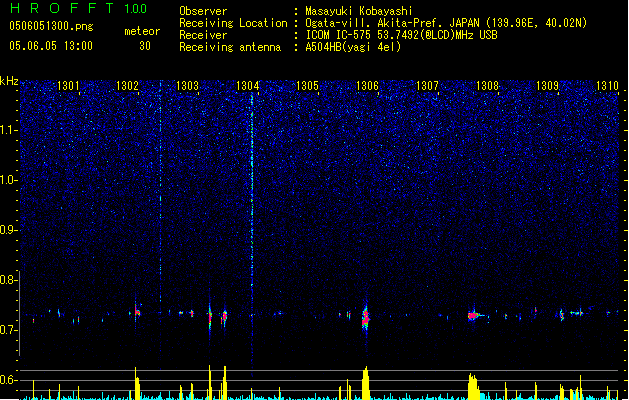This screenshot has width=629, height=400.
Task: Click the Ogata-vill. Akita-Pref. JAPAN location text
Action: [x=446, y=23]
